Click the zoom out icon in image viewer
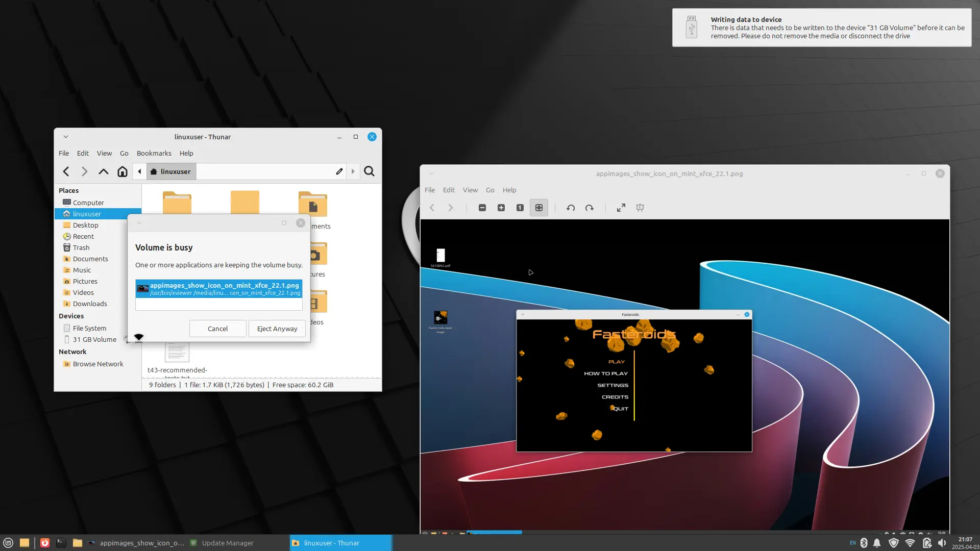This screenshot has height=551, width=980. coord(482,208)
